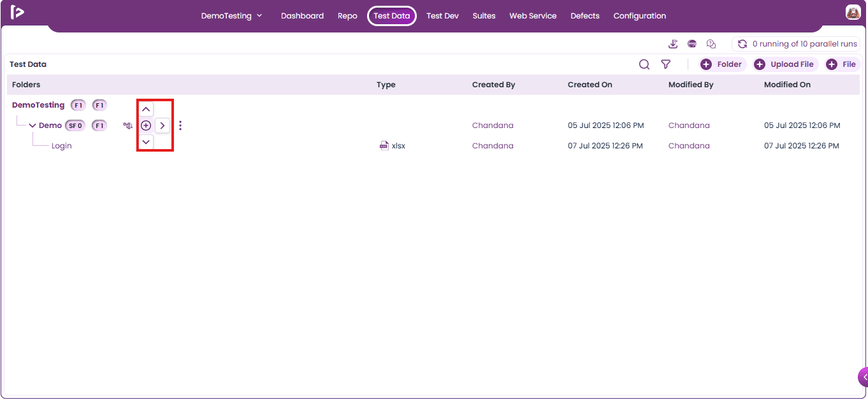Click the down arrow below the plus icon
The height and width of the screenshot is (400, 868).
tap(146, 141)
